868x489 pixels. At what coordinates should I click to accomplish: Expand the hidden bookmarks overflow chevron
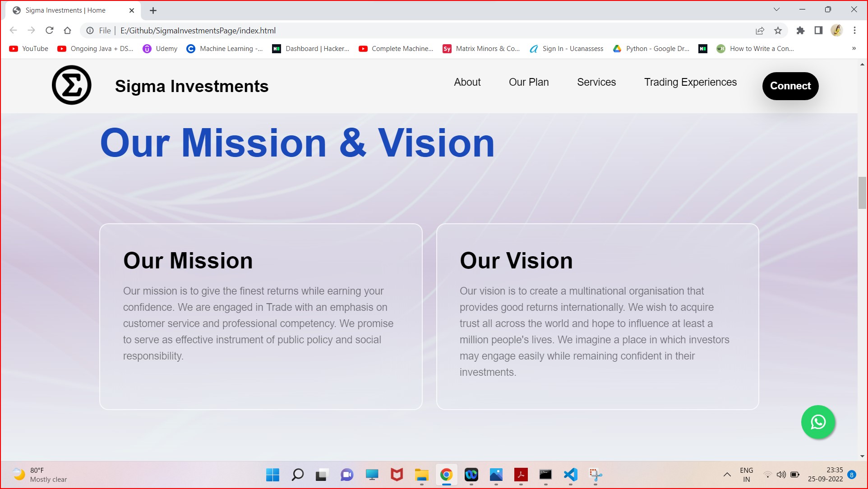click(x=854, y=49)
